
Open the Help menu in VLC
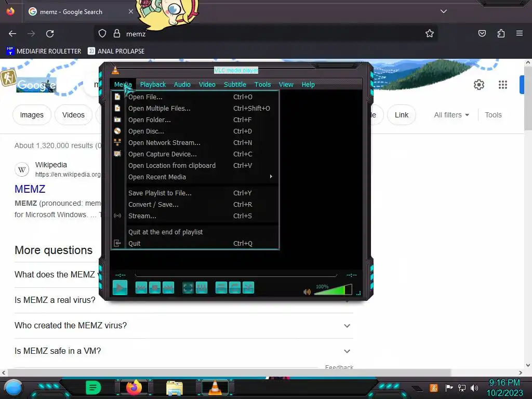[308, 85]
